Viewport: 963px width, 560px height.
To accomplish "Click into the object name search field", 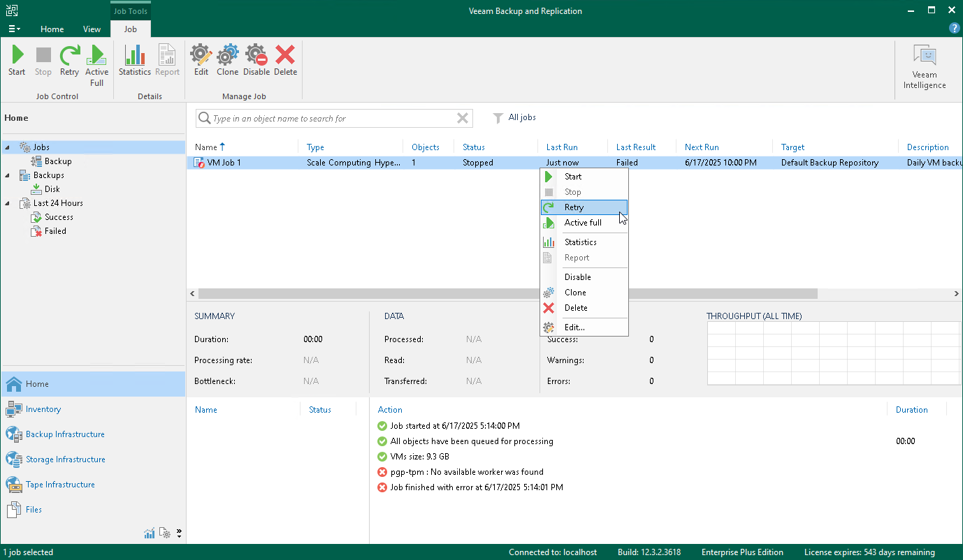I will pos(333,119).
